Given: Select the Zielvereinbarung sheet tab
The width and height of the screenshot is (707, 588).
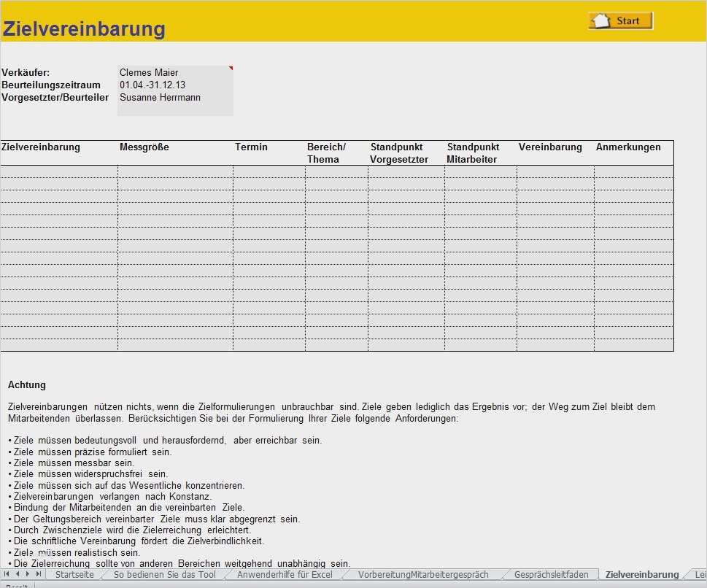Looking at the screenshot, I should [641, 574].
